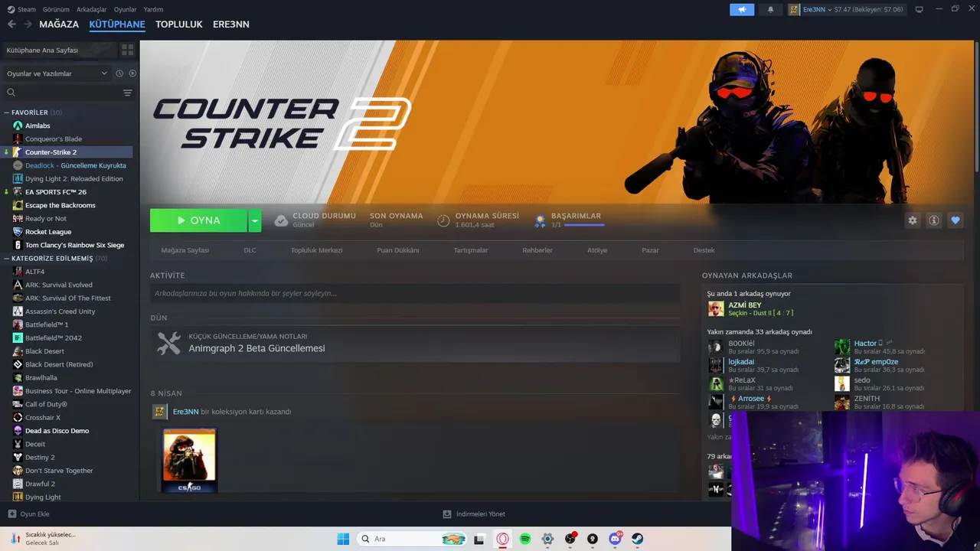Open the Rehberler link
Image resolution: width=980 pixels, height=551 pixels.
[537, 250]
